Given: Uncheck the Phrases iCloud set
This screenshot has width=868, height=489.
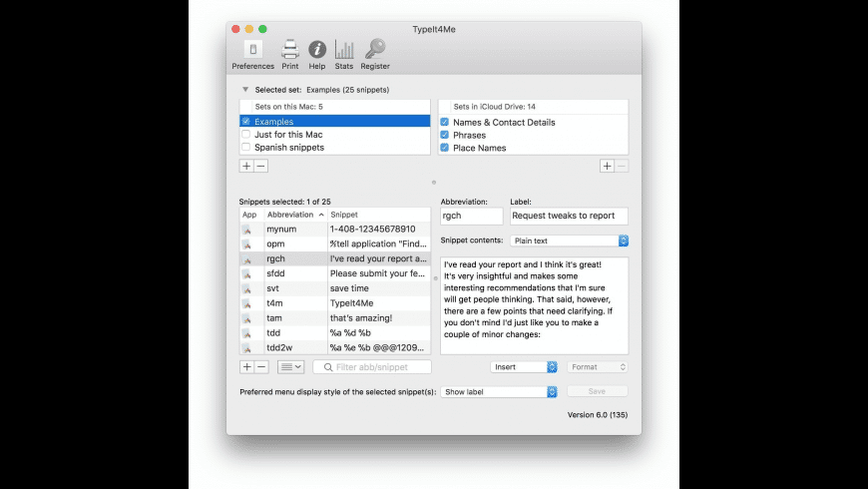Looking at the screenshot, I should (x=445, y=135).
